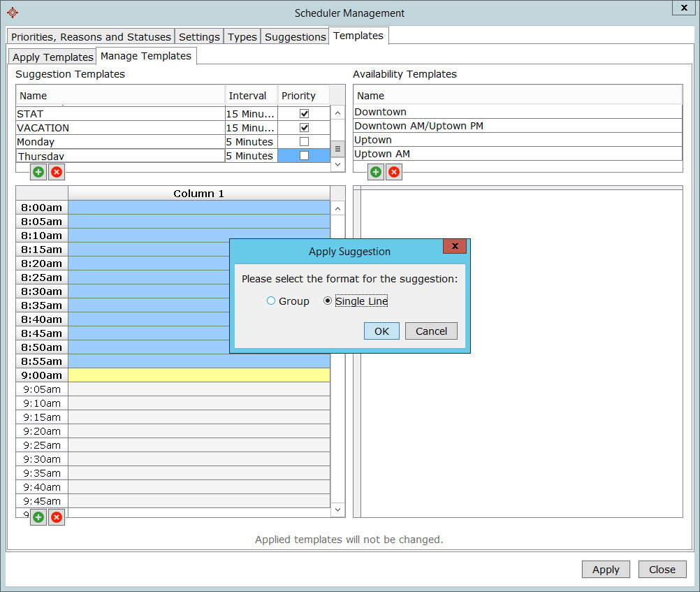Add a column using bottom green plus icon

pos(38,517)
